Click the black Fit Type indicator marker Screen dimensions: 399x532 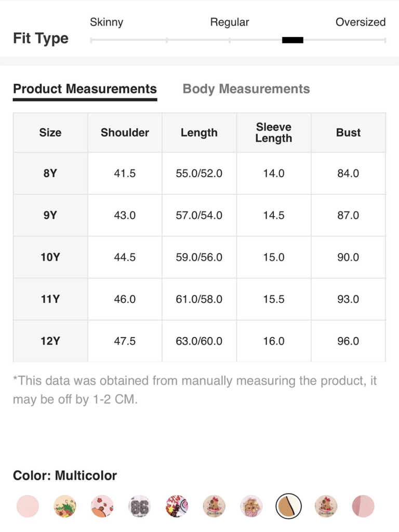(x=292, y=40)
